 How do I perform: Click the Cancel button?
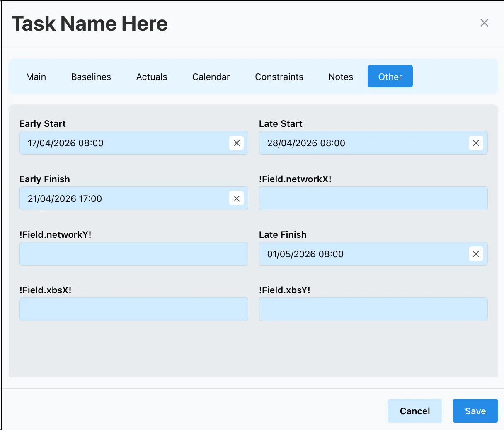[415, 411]
